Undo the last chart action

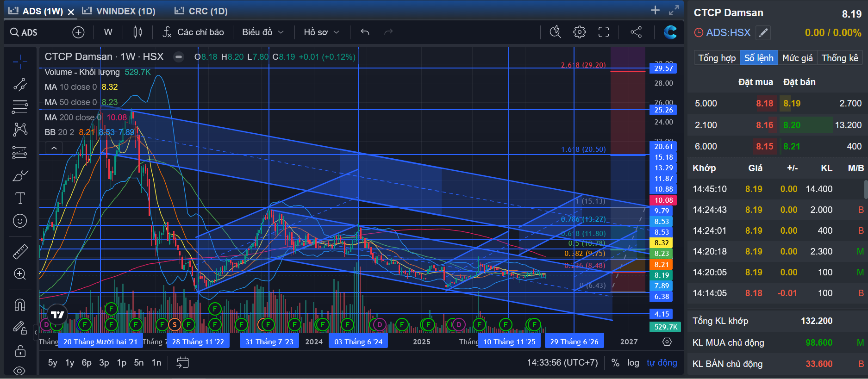365,32
